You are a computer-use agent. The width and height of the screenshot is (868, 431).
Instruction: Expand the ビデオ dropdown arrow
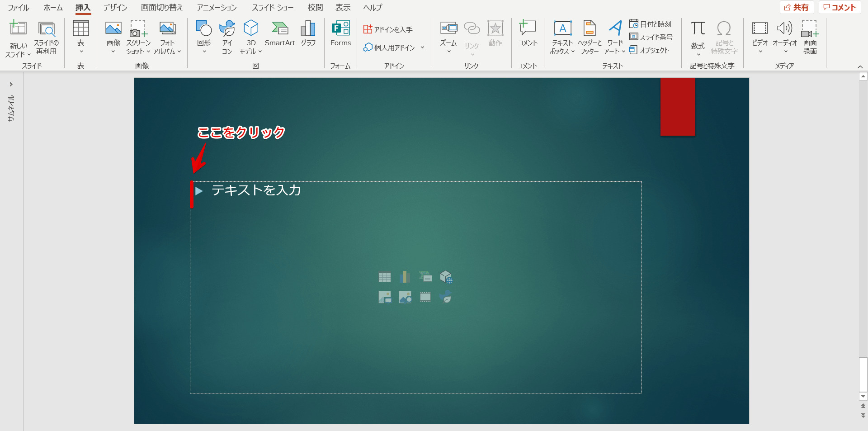(760, 51)
